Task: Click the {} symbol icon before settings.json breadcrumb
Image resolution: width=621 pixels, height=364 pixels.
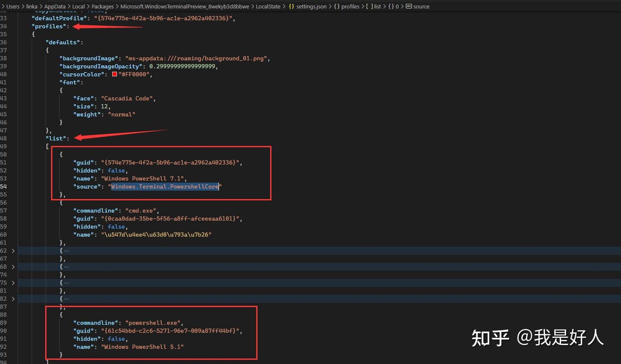Action: 292,6
